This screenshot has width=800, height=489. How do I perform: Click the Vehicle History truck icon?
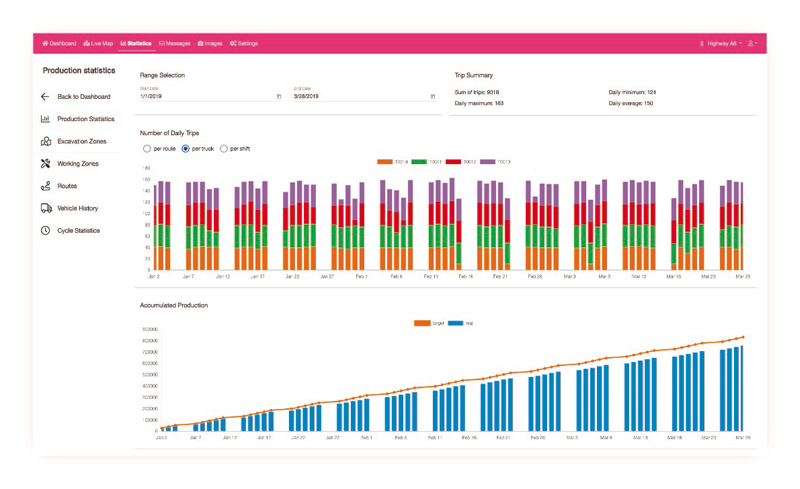point(46,208)
